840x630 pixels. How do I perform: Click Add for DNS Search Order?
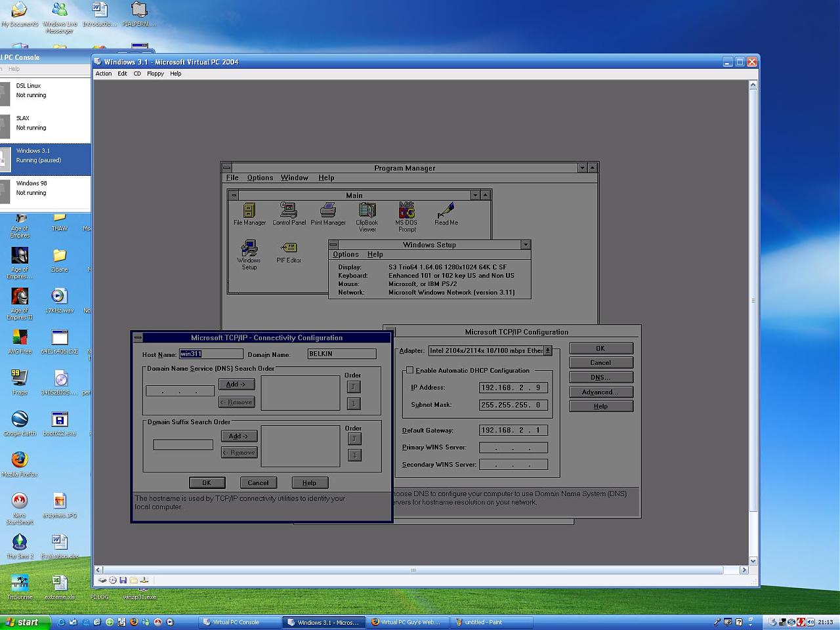click(236, 385)
